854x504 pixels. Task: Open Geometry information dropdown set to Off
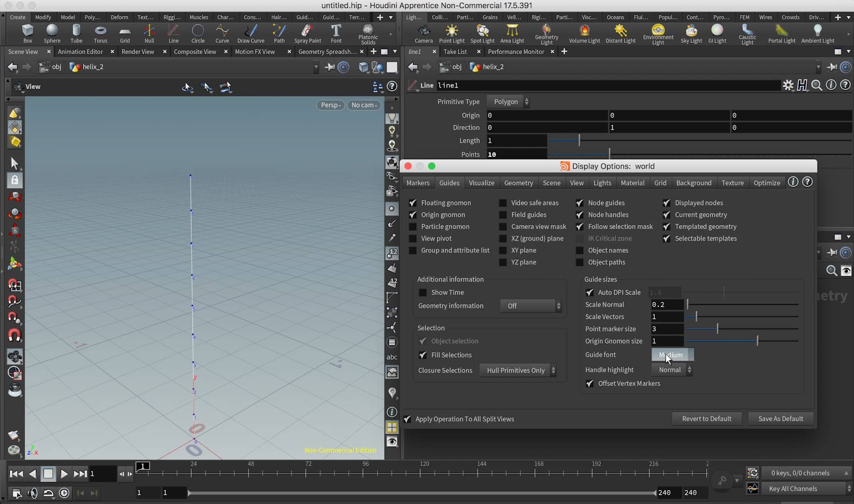[x=531, y=306]
